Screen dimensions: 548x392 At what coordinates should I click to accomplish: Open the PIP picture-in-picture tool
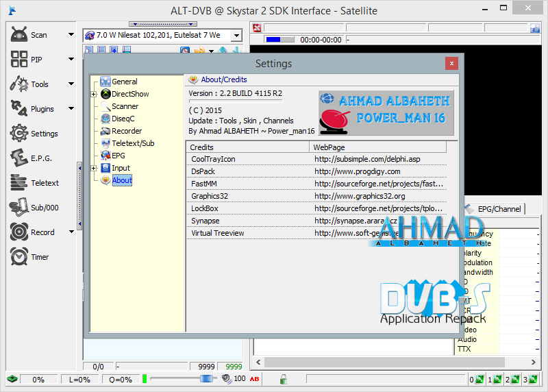pyautogui.click(x=27, y=59)
